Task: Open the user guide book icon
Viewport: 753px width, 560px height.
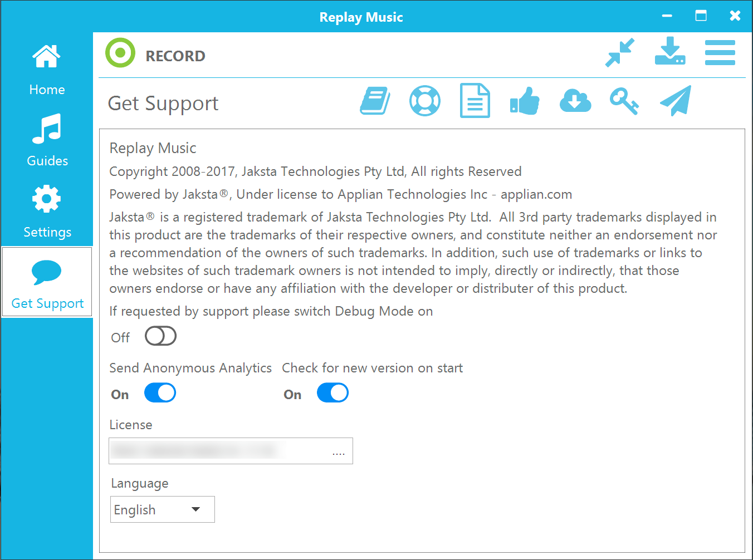Action: click(x=375, y=101)
